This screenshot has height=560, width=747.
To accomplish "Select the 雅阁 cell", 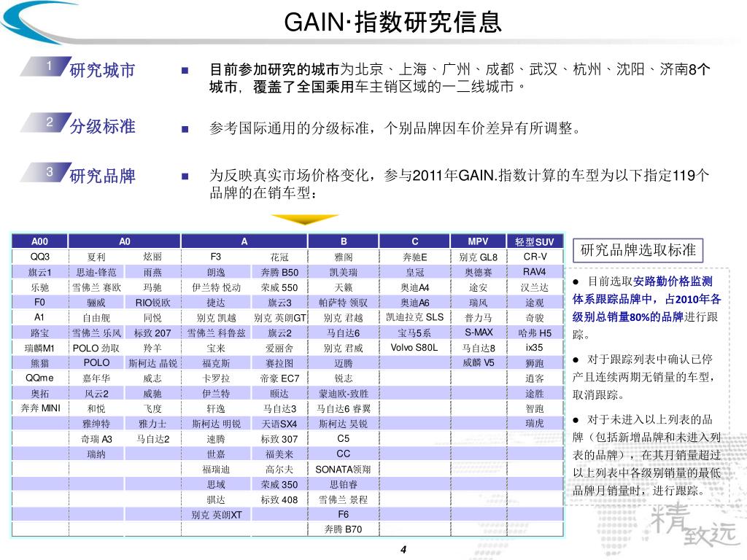I will click(344, 257).
